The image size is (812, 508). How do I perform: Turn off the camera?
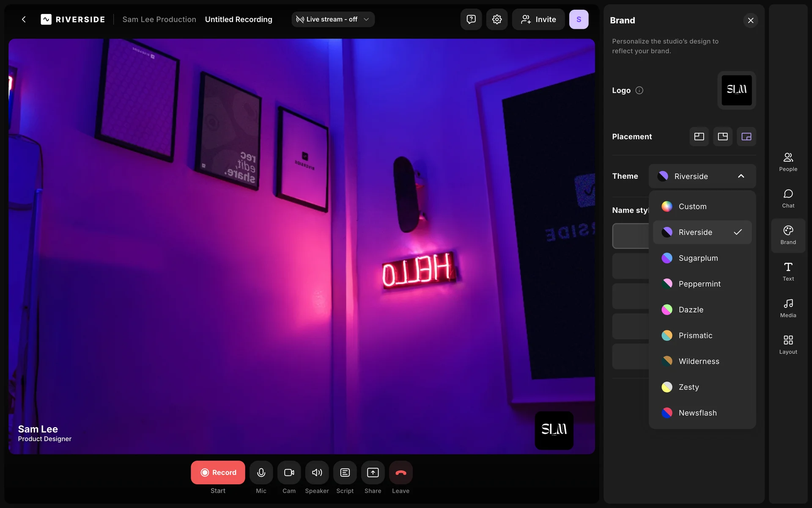pyautogui.click(x=289, y=472)
